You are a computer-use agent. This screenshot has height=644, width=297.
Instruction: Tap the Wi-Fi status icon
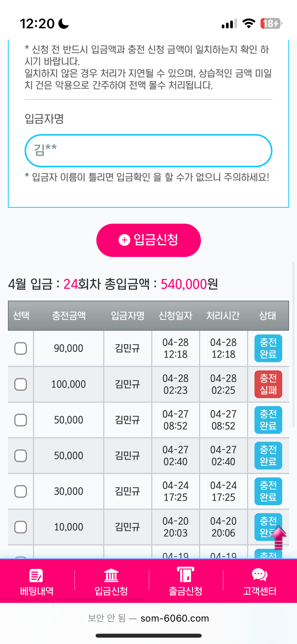(x=249, y=24)
